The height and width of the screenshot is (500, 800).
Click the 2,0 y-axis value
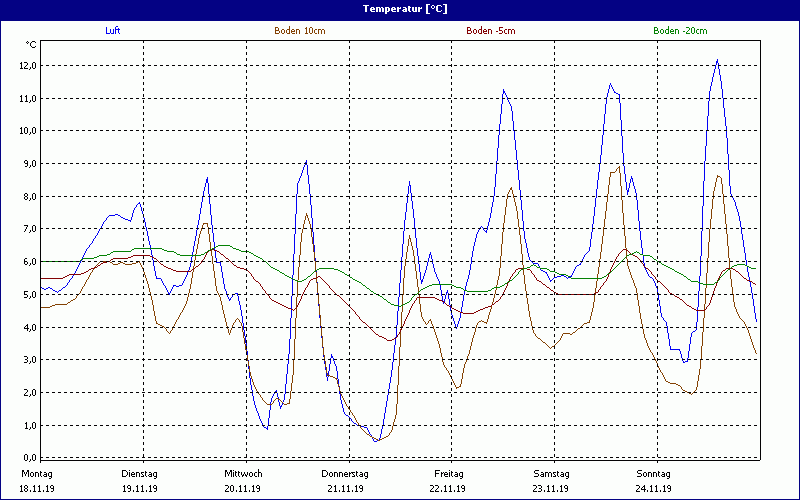click(29, 392)
